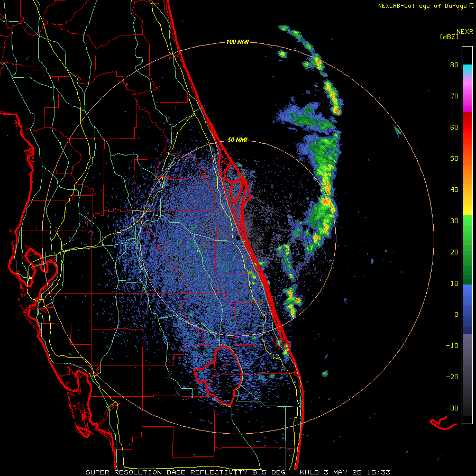The image size is (476, 476).
Task: Click the SUPER-RESOLUTION BASE REFLECTIVITY caption text
Action: coord(167,472)
